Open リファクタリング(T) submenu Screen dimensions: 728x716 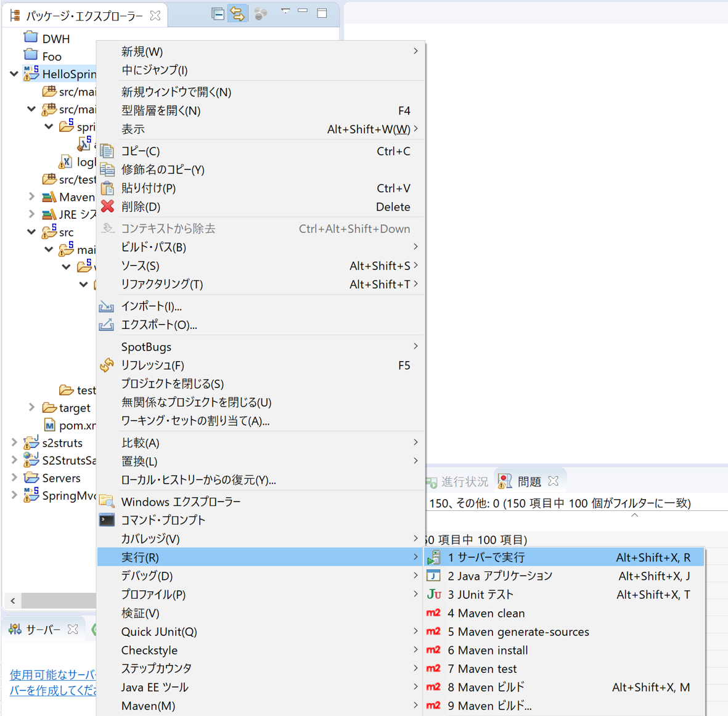click(261, 284)
